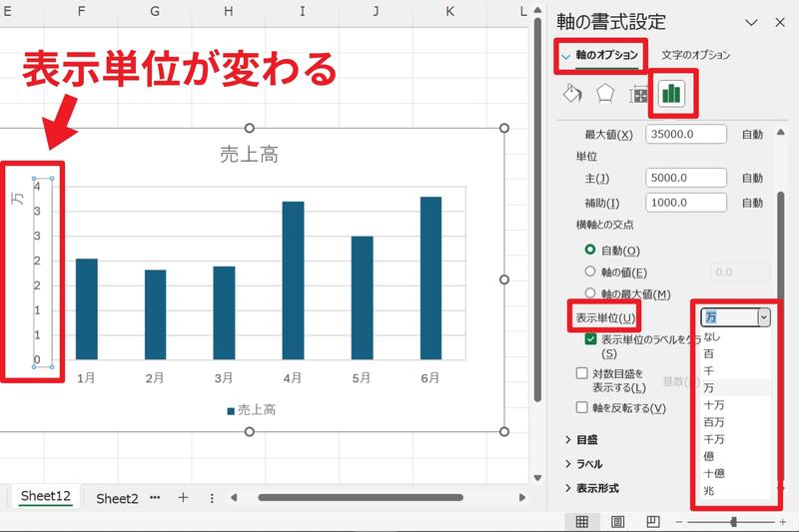Select the 自動(O) radio button
Viewport: 799px width, 532px height.
(x=590, y=250)
